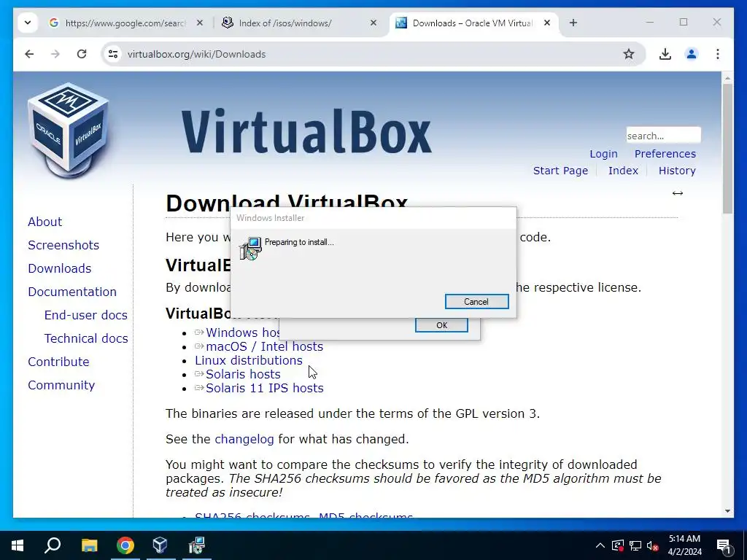Open Contribute in the sidebar
The height and width of the screenshot is (560, 747).
tap(58, 362)
